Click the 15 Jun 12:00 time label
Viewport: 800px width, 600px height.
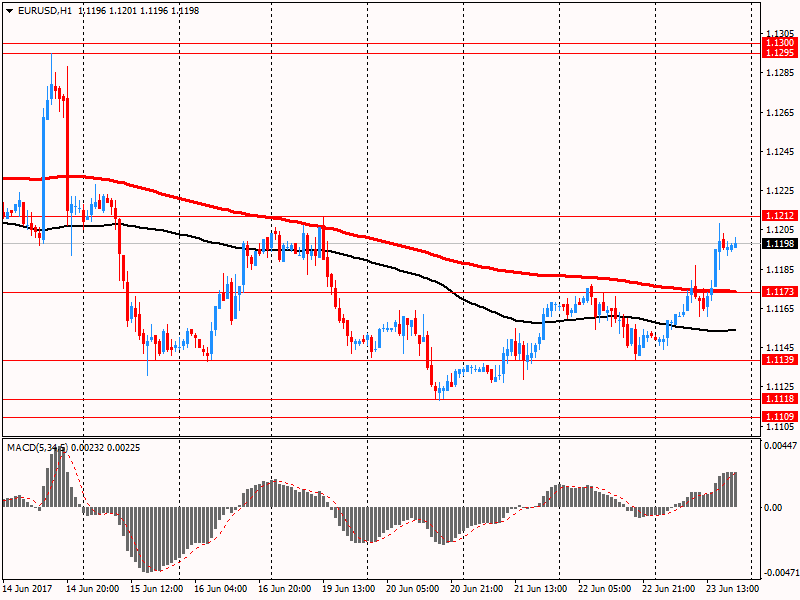pos(157,589)
